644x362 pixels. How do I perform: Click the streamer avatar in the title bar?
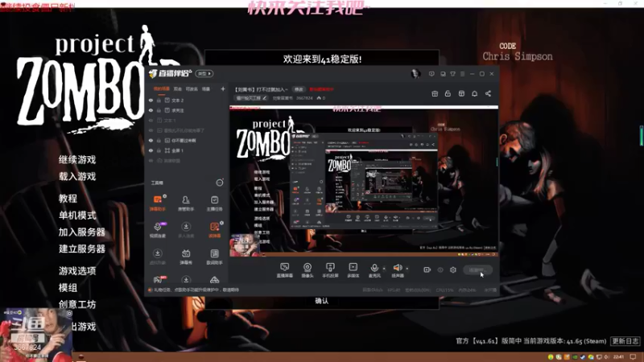[415, 73]
